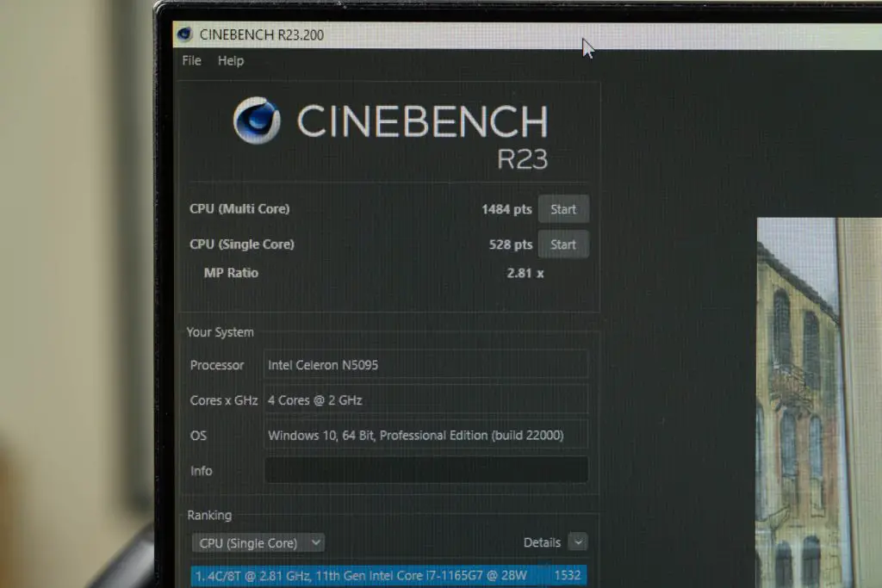Click the Cinebench R23 sphere logo

(x=257, y=121)
